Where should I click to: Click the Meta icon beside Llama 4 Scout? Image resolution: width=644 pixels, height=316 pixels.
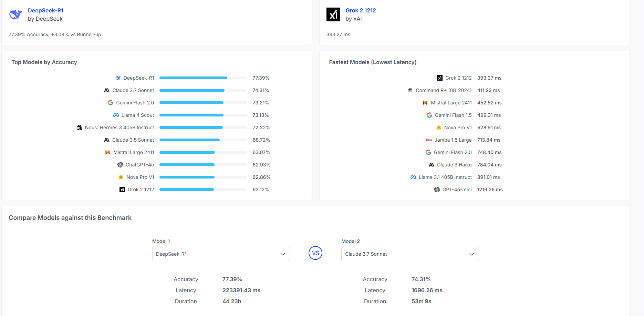116,115
